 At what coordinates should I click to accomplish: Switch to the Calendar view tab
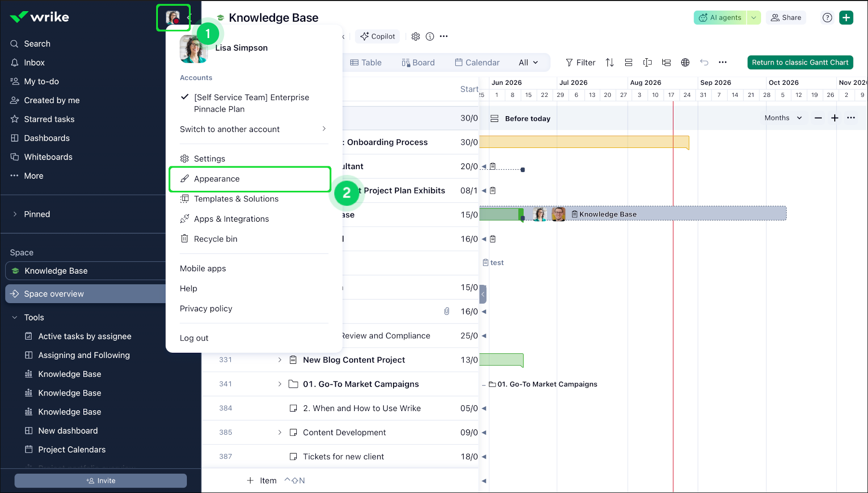pyautogui.click(x=477, y=63)
